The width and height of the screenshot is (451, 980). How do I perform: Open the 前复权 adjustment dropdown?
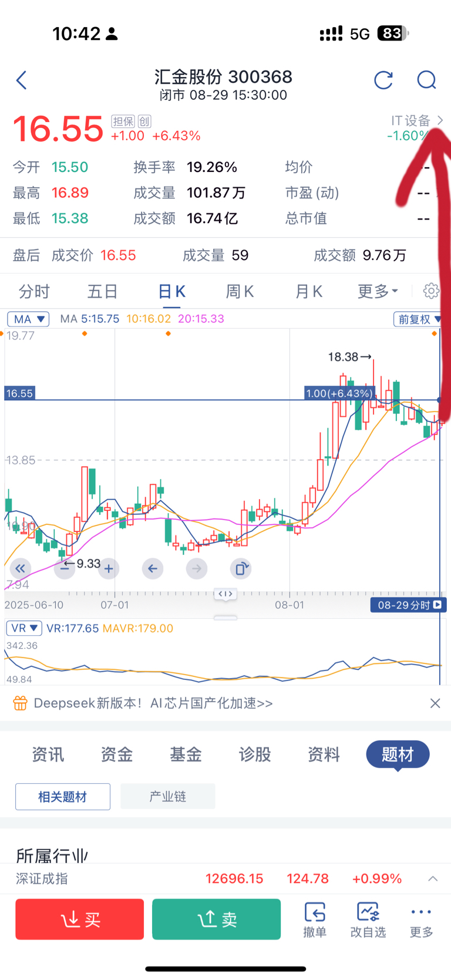coord(418,319)
